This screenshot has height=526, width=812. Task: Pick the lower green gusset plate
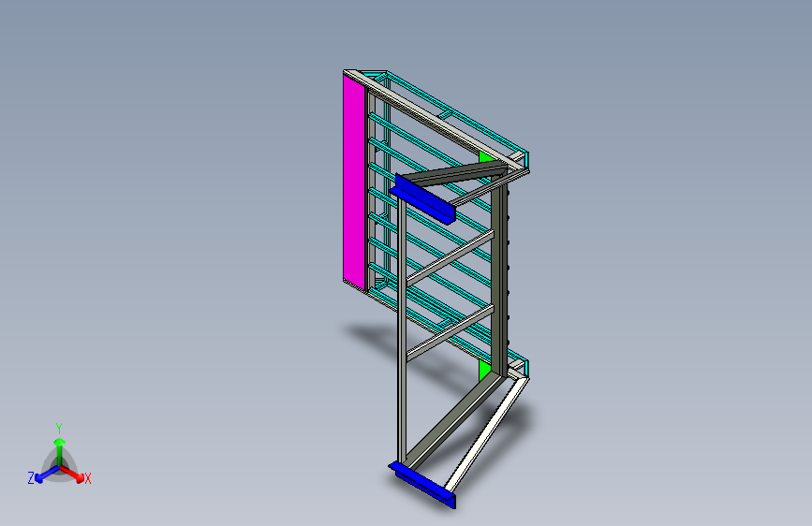484,371
